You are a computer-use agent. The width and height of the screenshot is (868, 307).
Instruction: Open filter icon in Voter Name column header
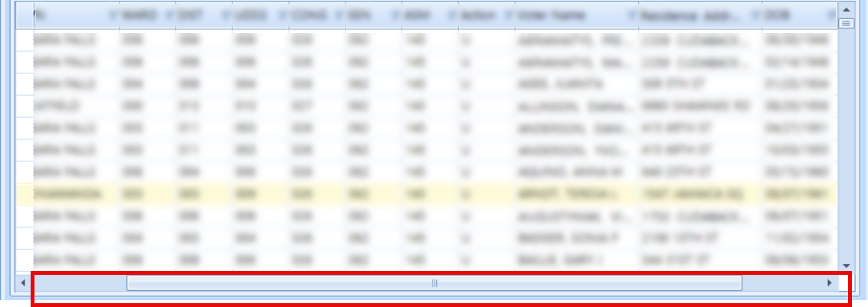[631, 15]
